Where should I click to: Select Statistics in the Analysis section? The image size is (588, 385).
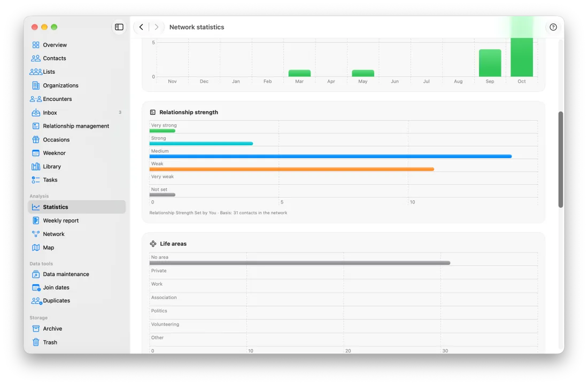pyautogui.click(x=76, y=207)
